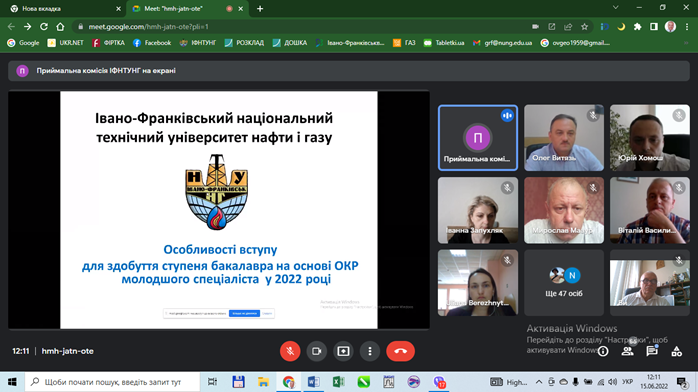
Task: Open a new browser tab
Action: tap(260, 8)
